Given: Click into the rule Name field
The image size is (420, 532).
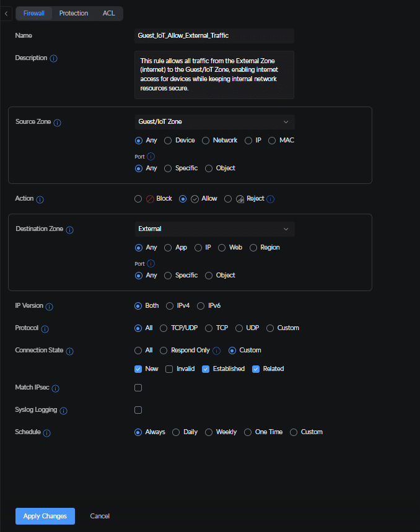Looking at the screenshot, I should click(214, 36).
